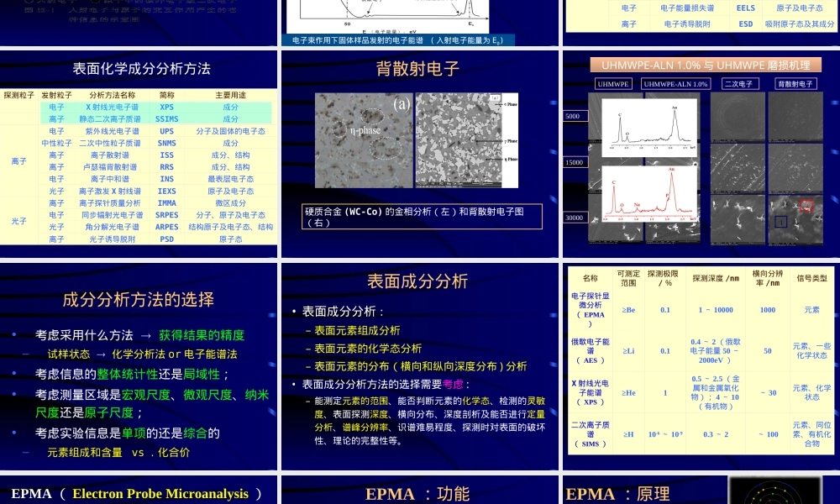Click the 'SRPES' abbreviation cell
This screenshot has height=504, width=840.
point(166,215)
